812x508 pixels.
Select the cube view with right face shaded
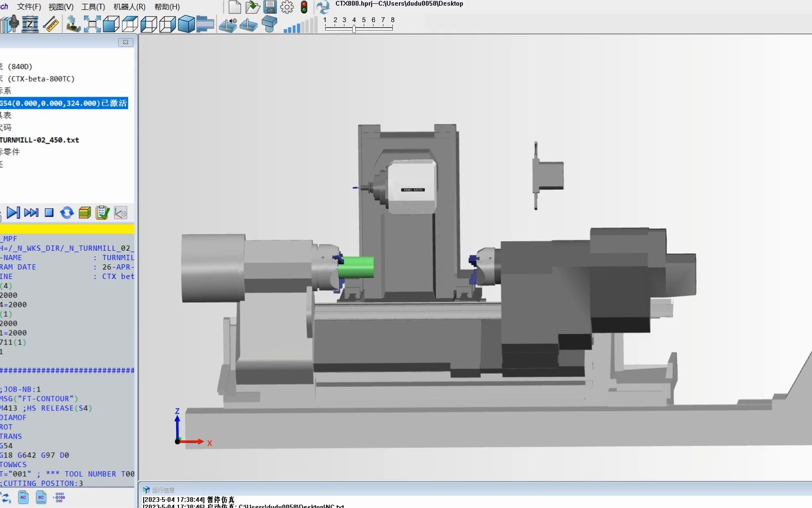point(167,24)
